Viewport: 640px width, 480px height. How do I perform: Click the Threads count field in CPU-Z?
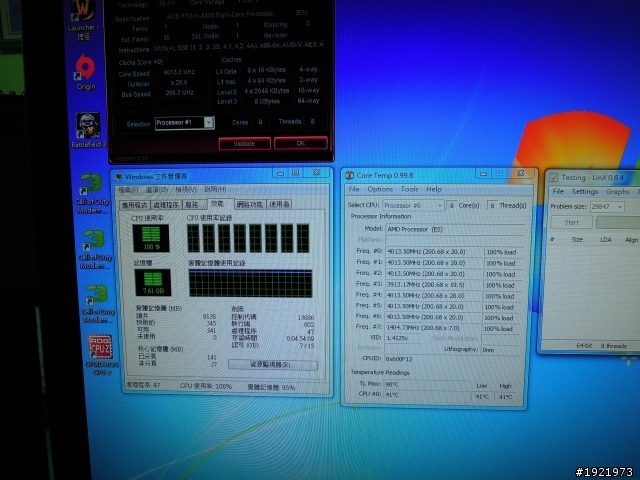point(312,122)
